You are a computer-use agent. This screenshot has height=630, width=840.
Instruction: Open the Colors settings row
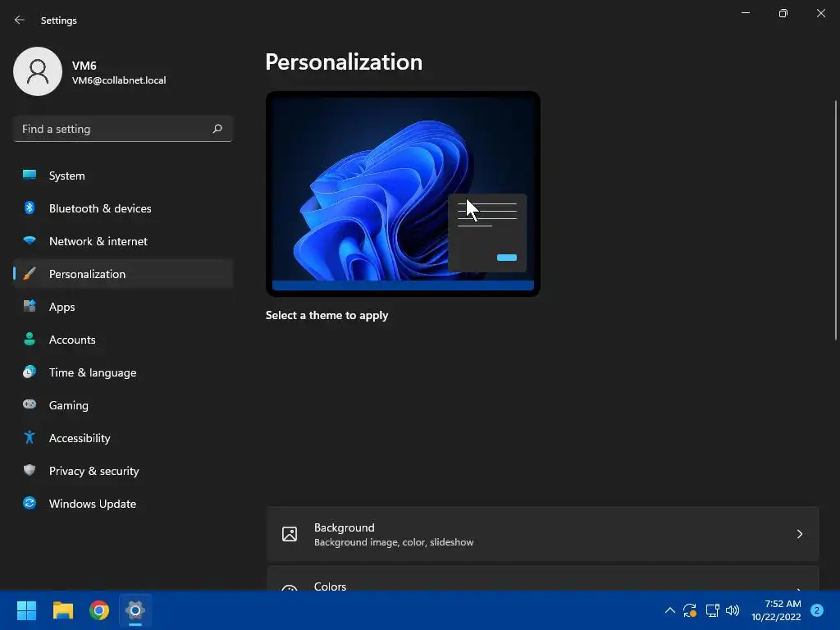[x=543, y=578]
